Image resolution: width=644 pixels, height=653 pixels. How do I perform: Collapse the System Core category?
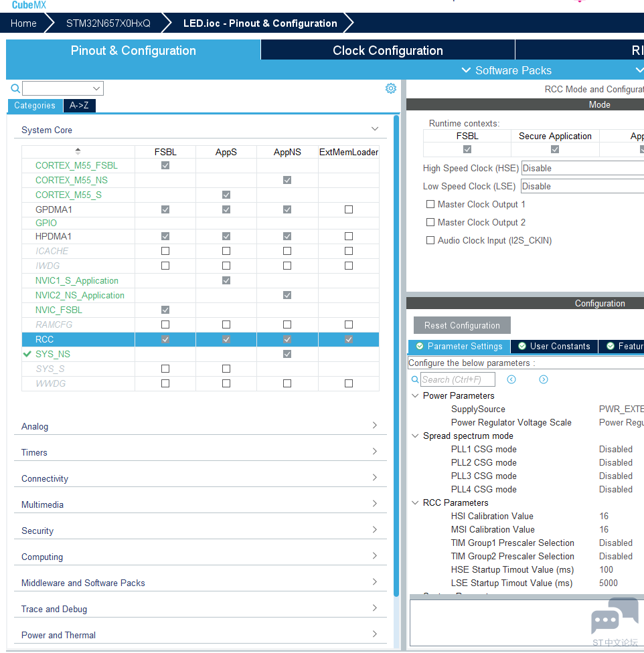(375, 129)
